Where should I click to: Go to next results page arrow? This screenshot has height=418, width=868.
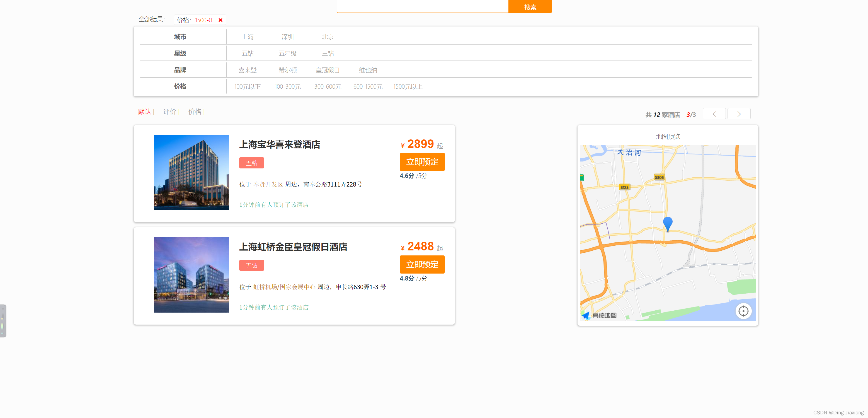[739, 114]
